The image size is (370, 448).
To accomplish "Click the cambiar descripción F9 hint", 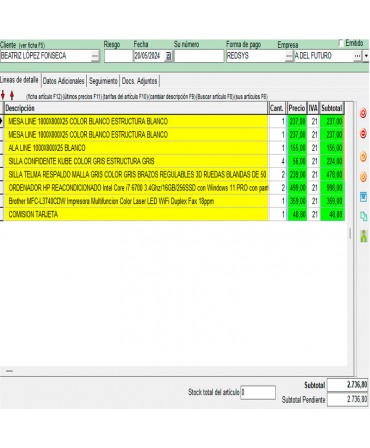I will tap(172, 97).
